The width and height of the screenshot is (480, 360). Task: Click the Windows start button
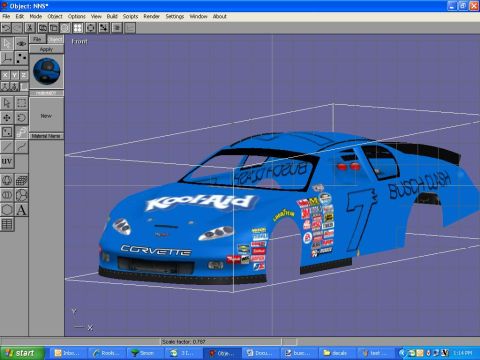22,353
